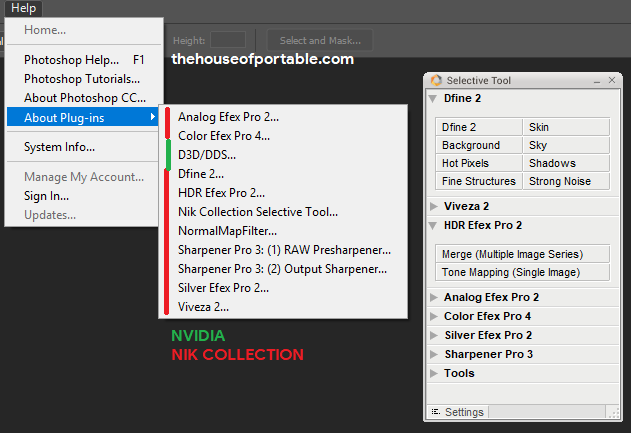The width and height of the screenshot is (631, 433).
Task: Click the Dfine 2 preset button
Action: pos(479,127)
